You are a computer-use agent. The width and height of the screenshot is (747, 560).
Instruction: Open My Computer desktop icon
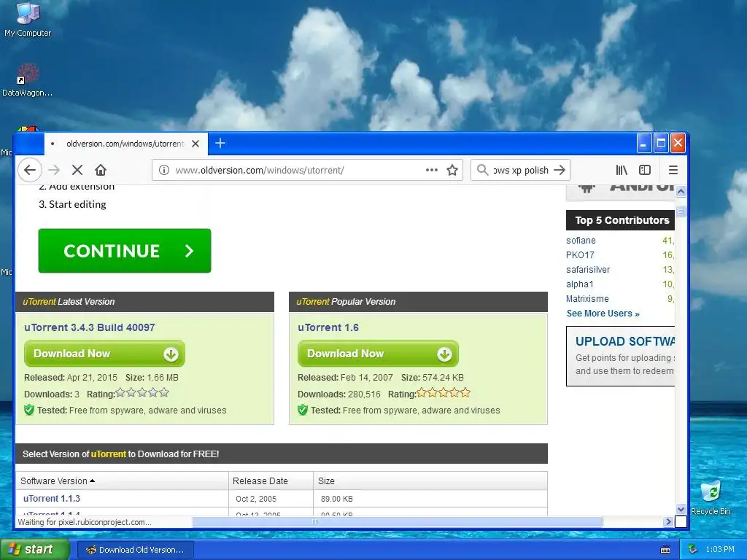[x=28, y=20]
